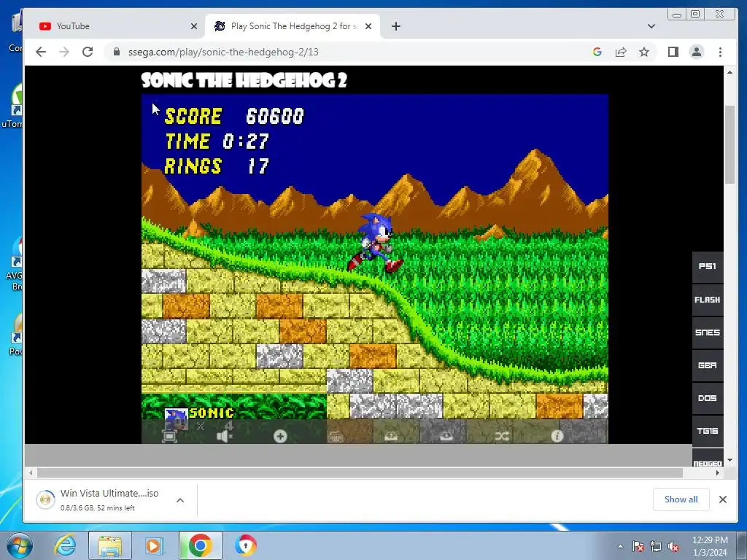
Task: Click the save state (upload) icon
Action: point(391,436)
